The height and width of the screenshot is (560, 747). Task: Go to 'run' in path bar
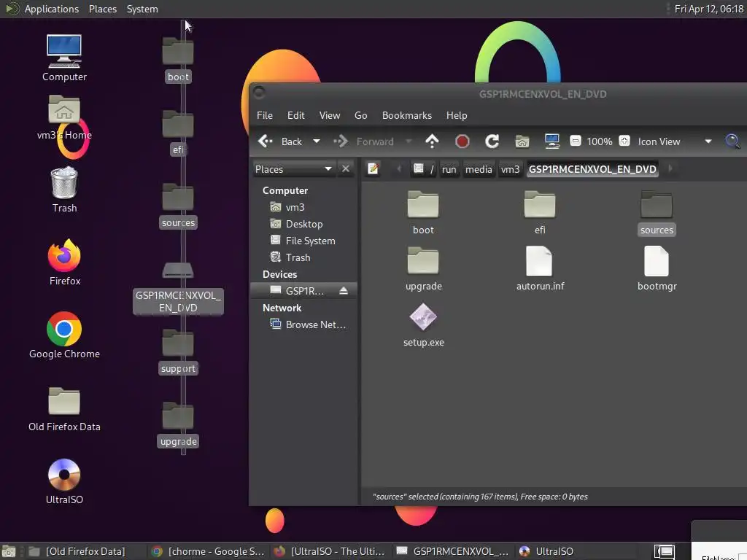point(449,169)
